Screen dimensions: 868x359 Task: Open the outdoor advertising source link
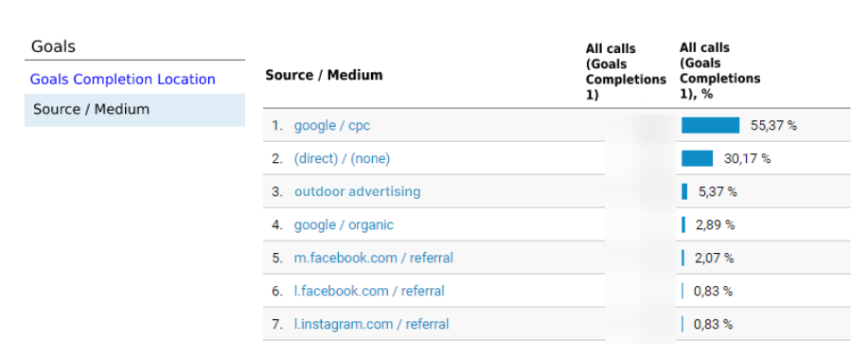point(358,191)
